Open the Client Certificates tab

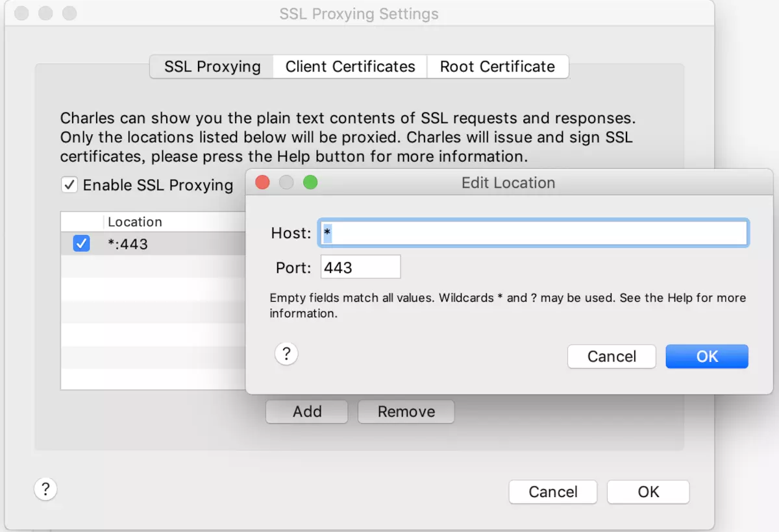tap(351, 66)
